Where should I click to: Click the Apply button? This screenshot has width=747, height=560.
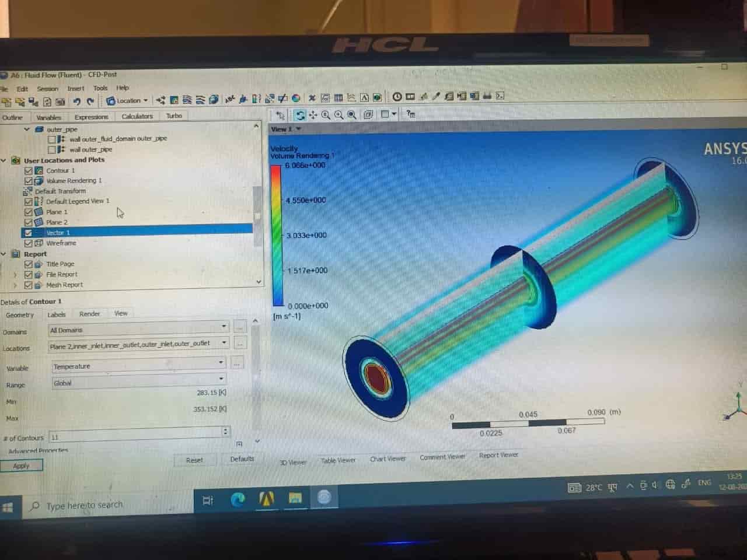[21, 466]
